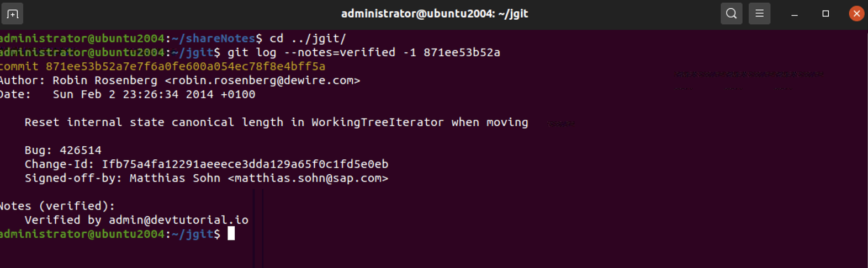Click the Author name Robin Rosenberg

point(105,81)
